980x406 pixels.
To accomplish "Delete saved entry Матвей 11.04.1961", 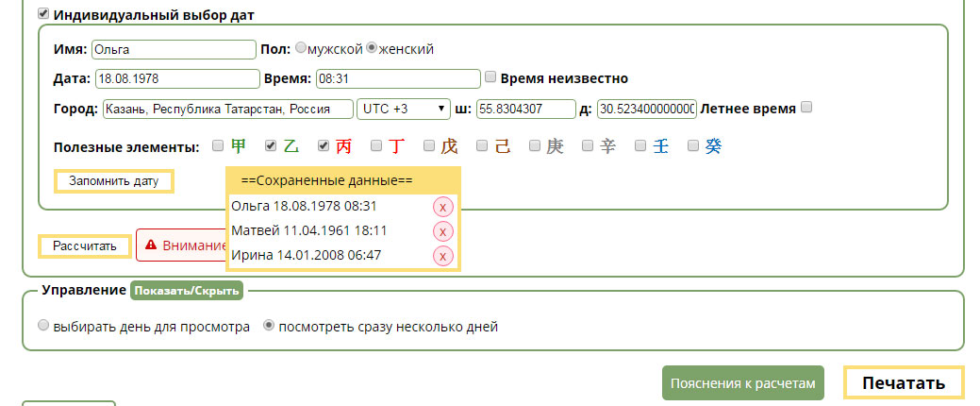I will 442,231.
